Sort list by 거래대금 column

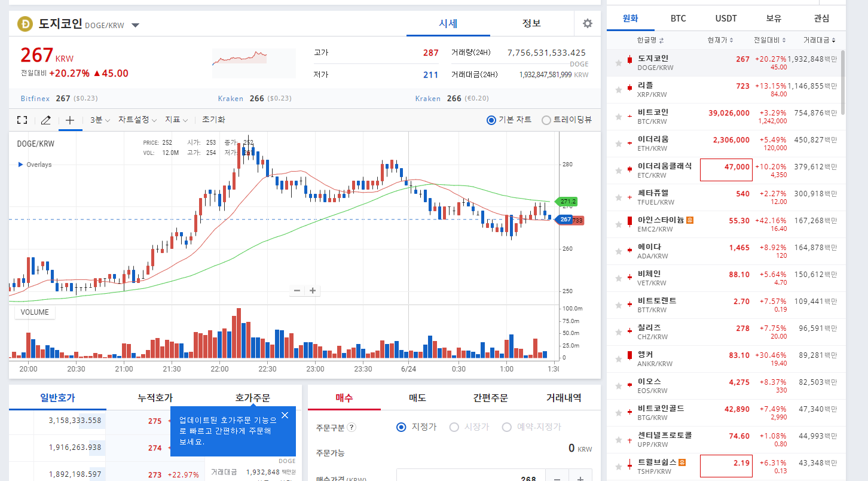tap(820, 40)
